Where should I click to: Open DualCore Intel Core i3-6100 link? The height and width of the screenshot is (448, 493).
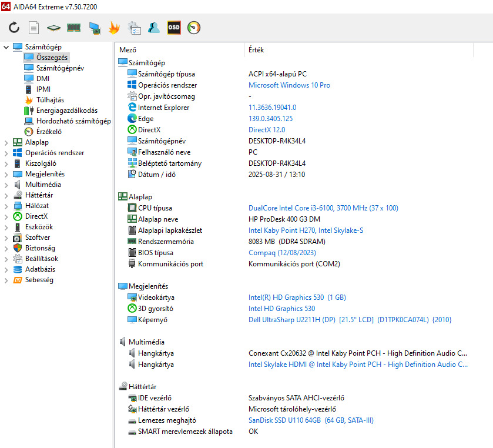point(323,208)
